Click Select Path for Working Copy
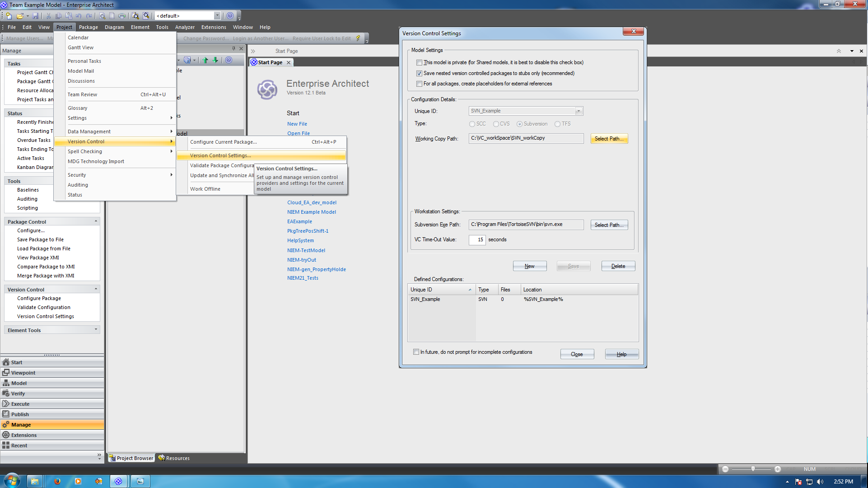868x488 pixels. pos(609,139)
